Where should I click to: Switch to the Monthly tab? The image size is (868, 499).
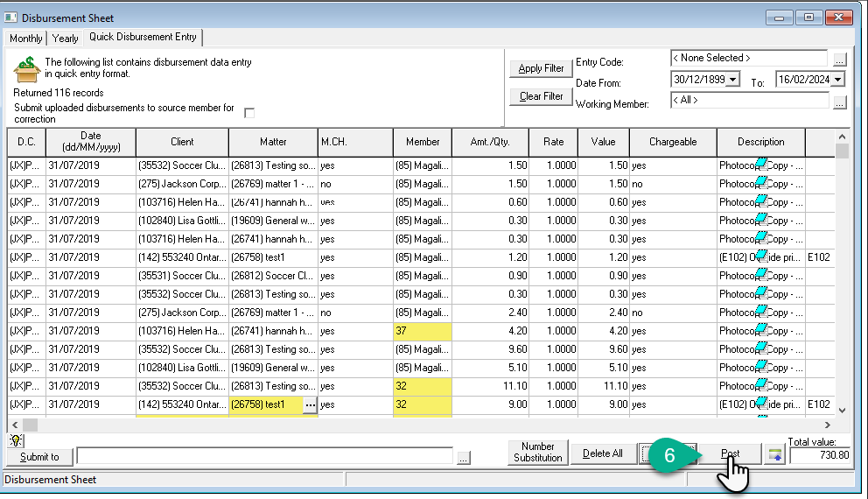coord(26,39)
